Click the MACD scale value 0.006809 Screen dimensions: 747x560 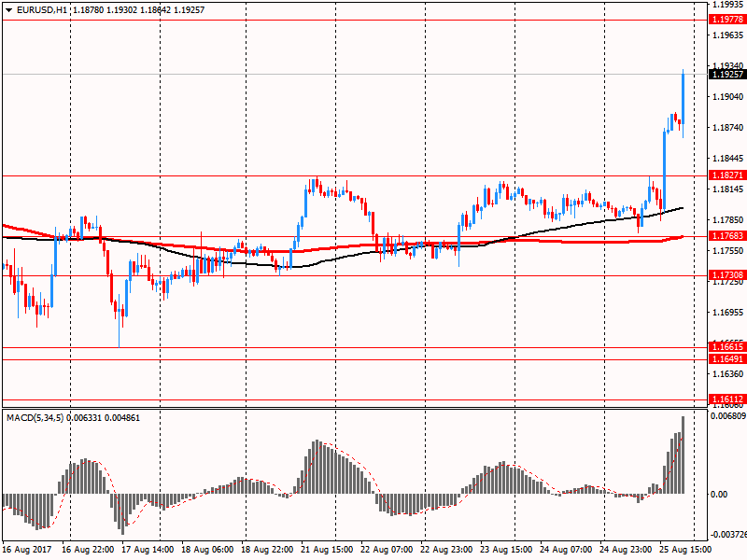728,416
